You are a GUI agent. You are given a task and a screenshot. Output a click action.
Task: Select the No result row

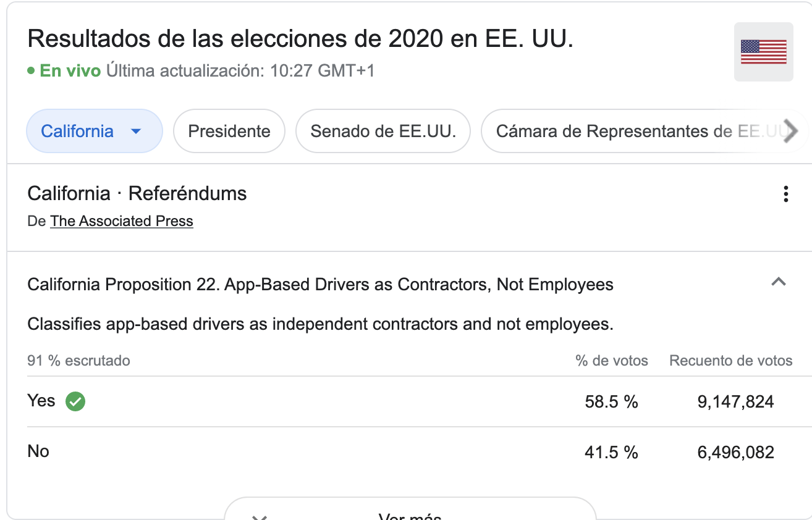point(420,452)
